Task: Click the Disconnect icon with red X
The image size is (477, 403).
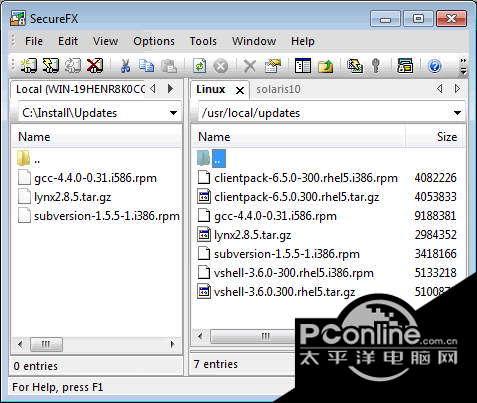Action: (95, 65)
